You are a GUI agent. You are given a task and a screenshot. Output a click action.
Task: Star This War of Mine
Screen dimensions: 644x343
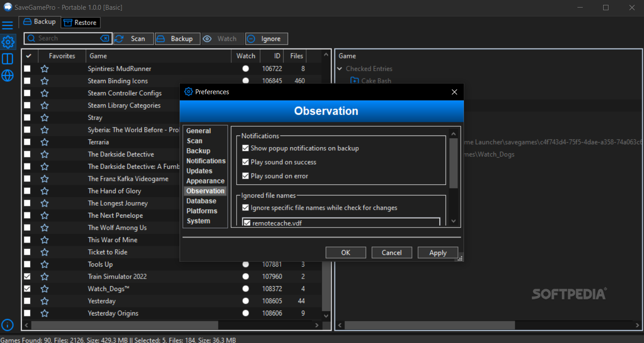[44, 240]
